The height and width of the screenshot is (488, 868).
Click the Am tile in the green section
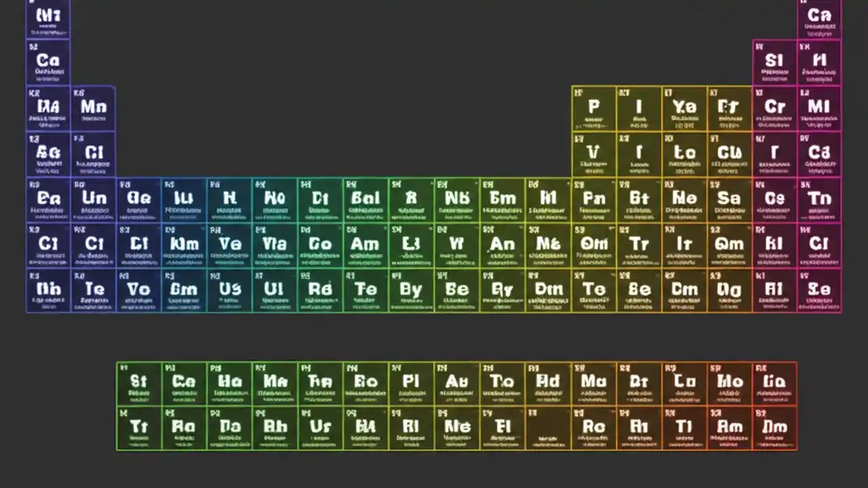(x=365, y=244)
